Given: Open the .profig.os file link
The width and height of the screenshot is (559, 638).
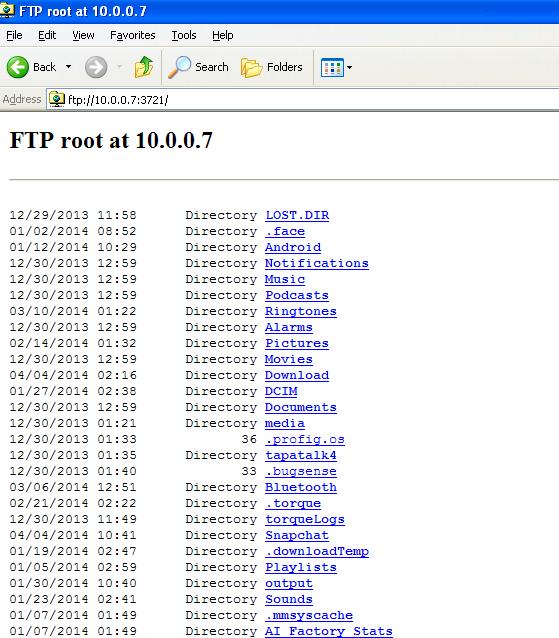Looking at the screenshot, I should tap(305, 439).
